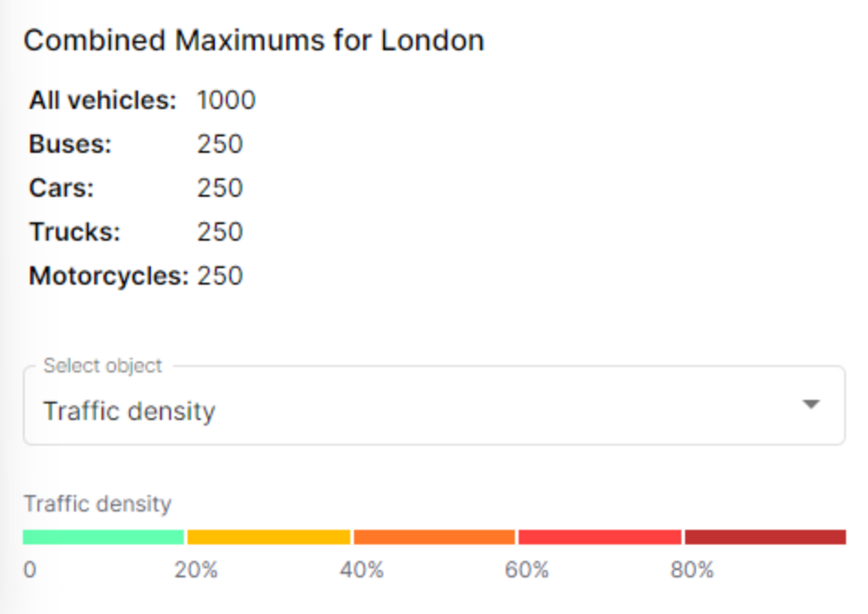Click the orange 40-60% density segment
This screenshot has width=868, height=614.
pyautogui.click(x=434, y=537)
